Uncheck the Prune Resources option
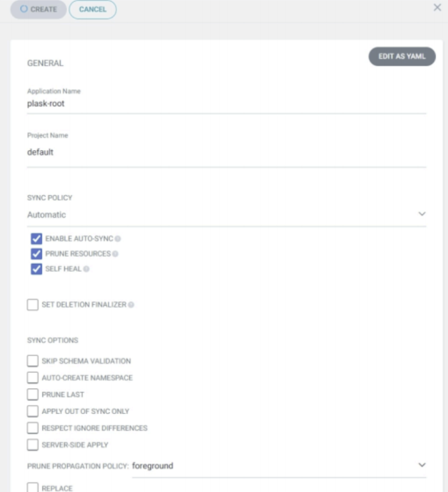Viewport: 448px width, 492px height. coord(37,254)
